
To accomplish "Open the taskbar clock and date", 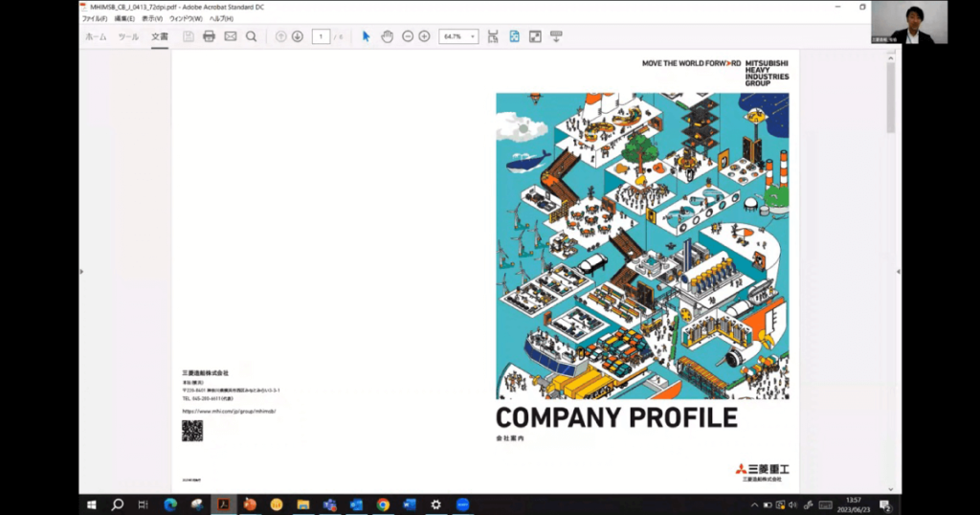I will [x=853, y=505].
